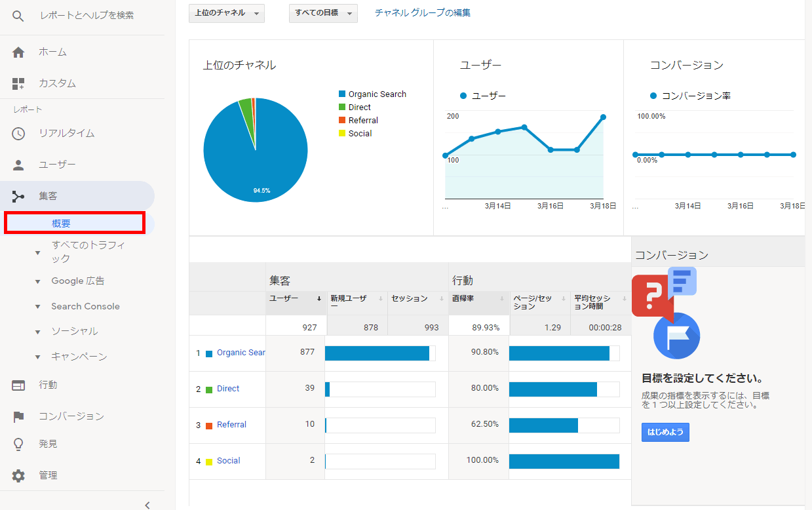Click the チャネル グループの編集 link
Image resolution: width=812 pixels, height=510 pixels.
[x=422, y=12]
